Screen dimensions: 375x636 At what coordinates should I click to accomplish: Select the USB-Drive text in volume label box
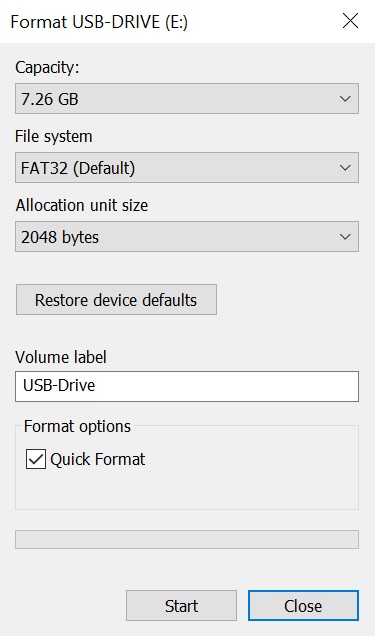pos(59,385)
